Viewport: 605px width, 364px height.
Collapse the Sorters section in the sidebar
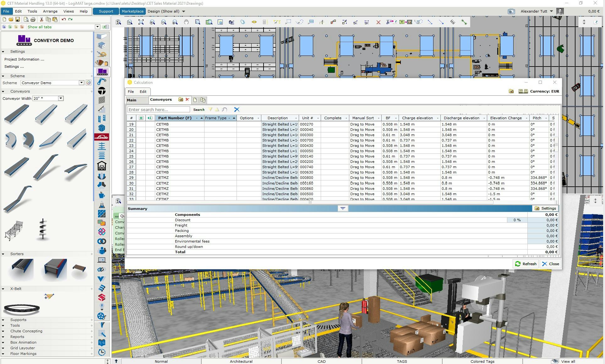pyautogui.click(x=3, y=254)
